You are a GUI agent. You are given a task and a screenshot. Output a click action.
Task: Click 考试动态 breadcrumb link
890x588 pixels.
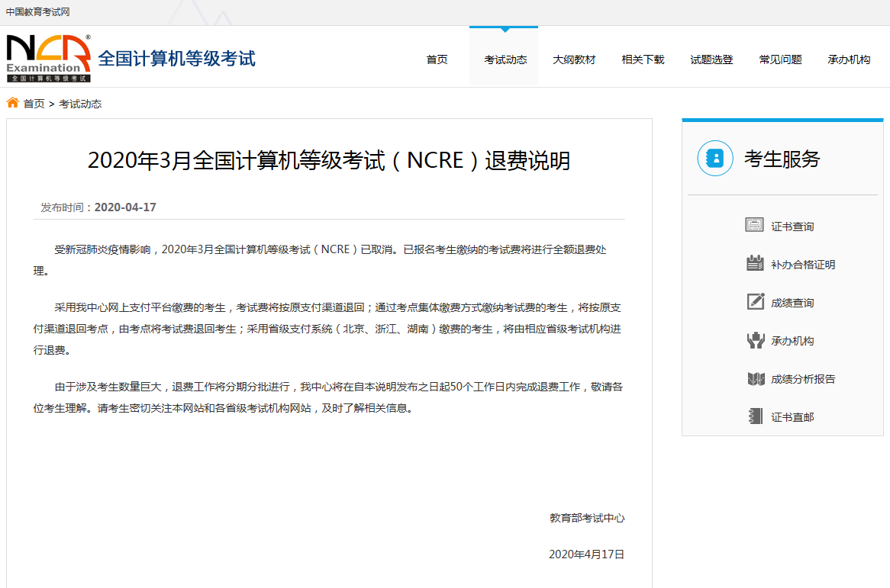coord(80,104)
